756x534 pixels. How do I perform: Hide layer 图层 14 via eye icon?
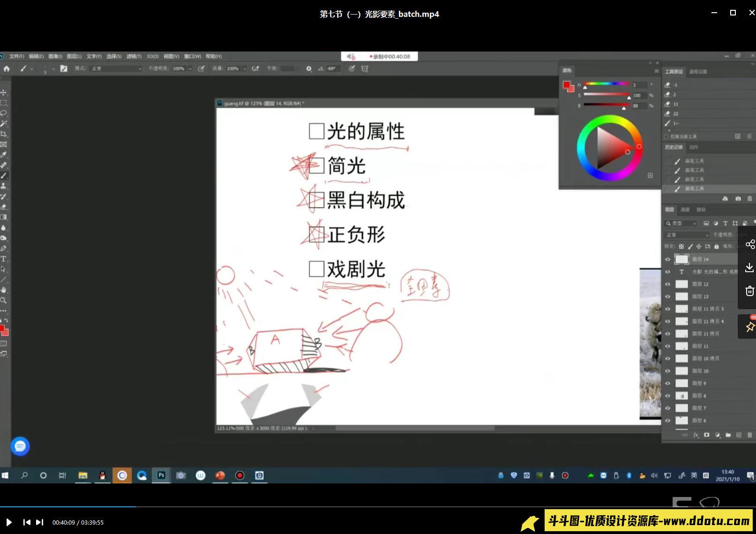coord(668,259)
